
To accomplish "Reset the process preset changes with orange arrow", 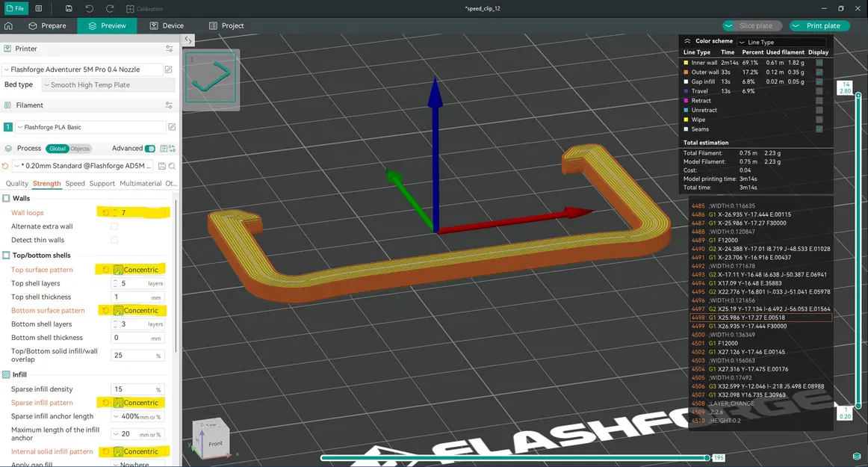I will coord(5,166).
